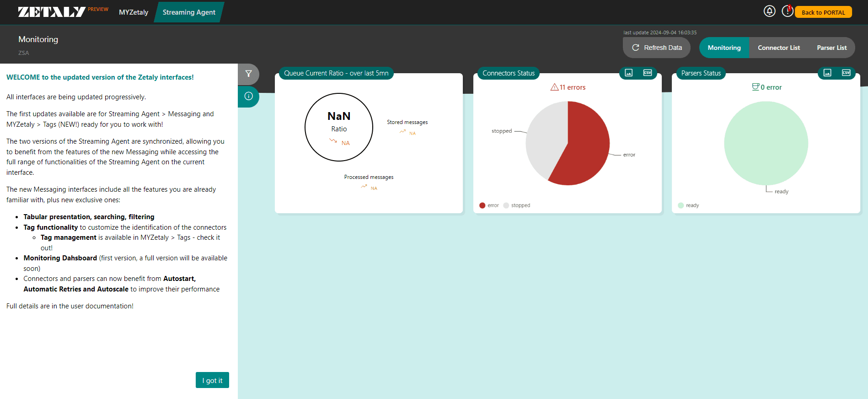This screenshot has width=868, height=399.
Task: Click 'All interfaces are being updated progressively.' text
Action: tap(76, 97)
